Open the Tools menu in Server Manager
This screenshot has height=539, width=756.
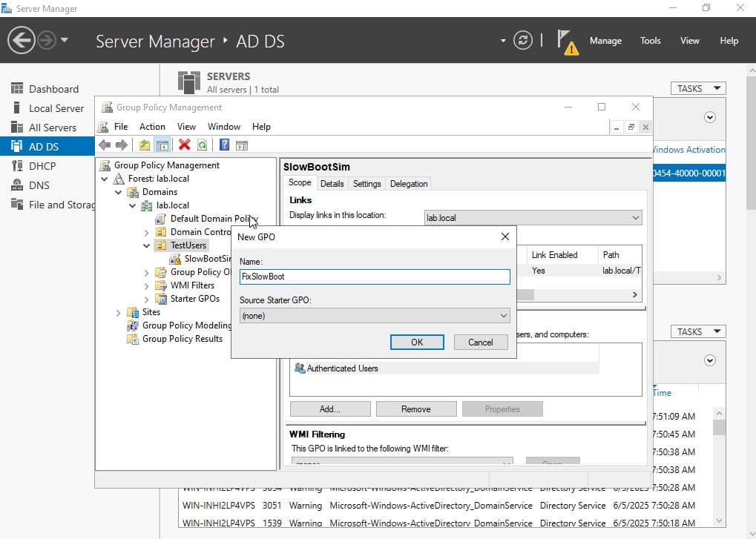coord(650,41)
